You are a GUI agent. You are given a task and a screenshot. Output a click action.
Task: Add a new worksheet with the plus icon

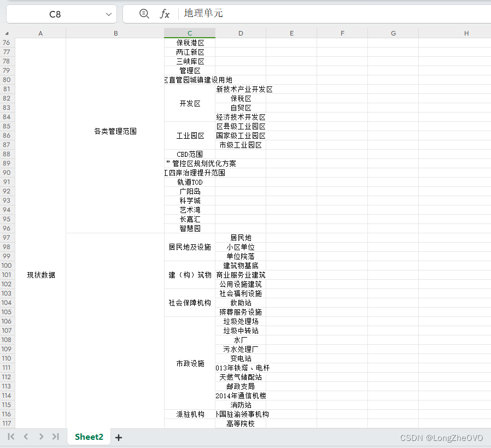(x=119, y=437)
